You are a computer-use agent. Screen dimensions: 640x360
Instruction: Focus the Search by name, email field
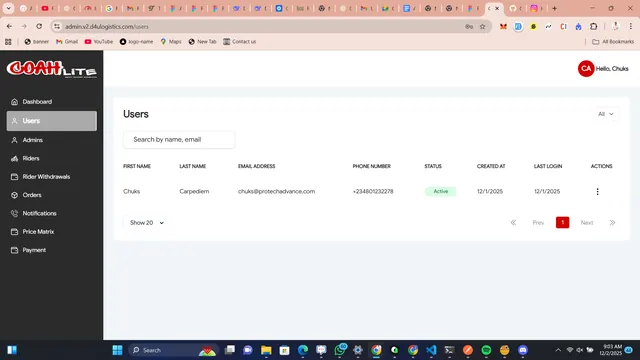(x=179, y=140)
